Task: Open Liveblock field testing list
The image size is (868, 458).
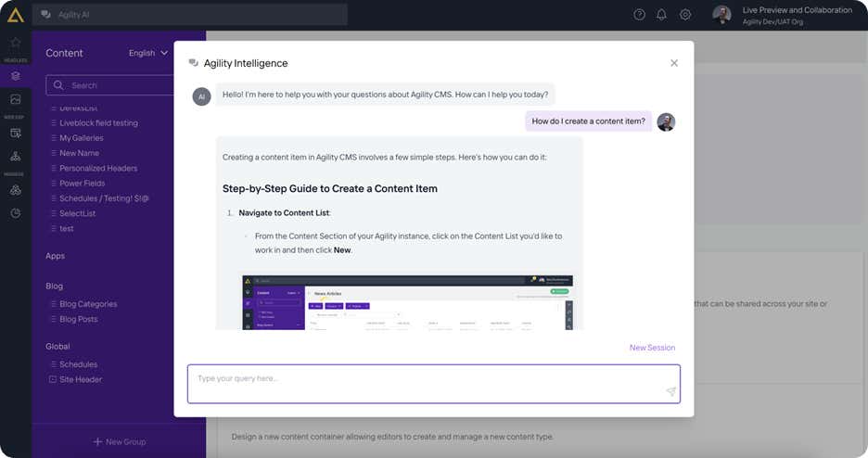Action: [x=98, y=122]
